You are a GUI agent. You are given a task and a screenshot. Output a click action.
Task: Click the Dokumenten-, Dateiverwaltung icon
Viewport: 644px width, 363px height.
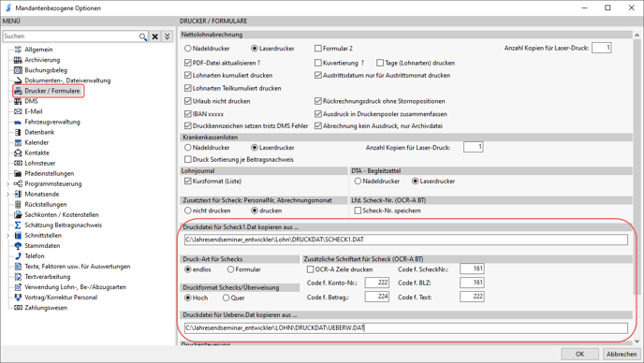coord(18,80)
